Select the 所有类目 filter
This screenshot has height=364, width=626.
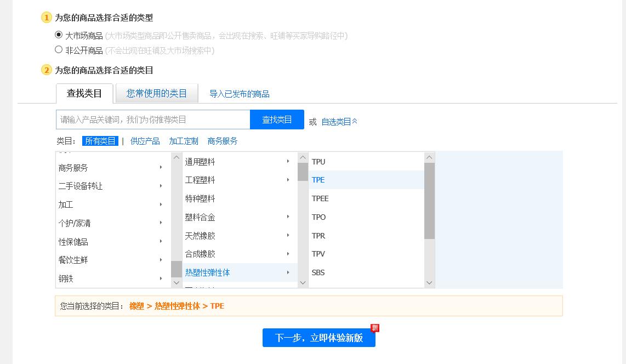(100, 141)
